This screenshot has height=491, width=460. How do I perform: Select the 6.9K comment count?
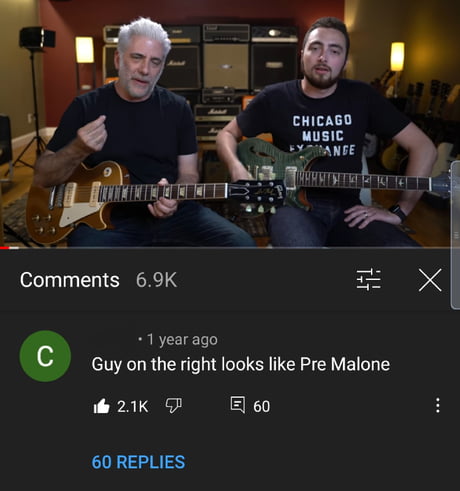point(156,280)
